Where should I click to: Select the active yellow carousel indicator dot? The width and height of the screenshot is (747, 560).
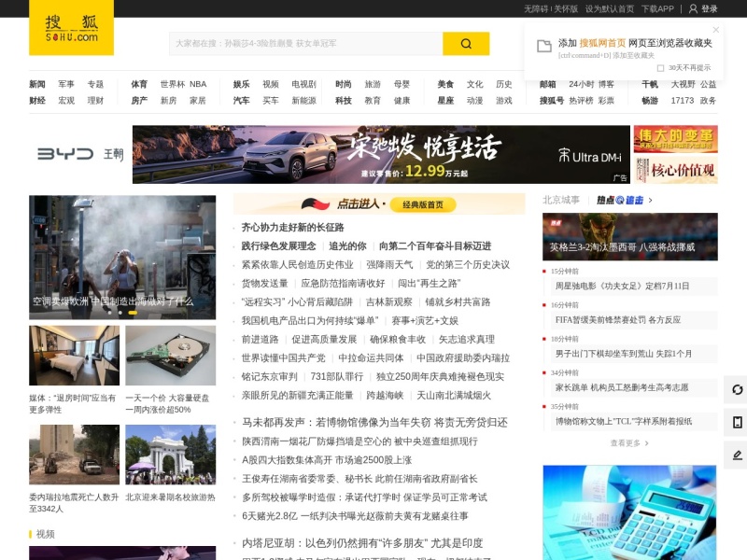[133, 313]
